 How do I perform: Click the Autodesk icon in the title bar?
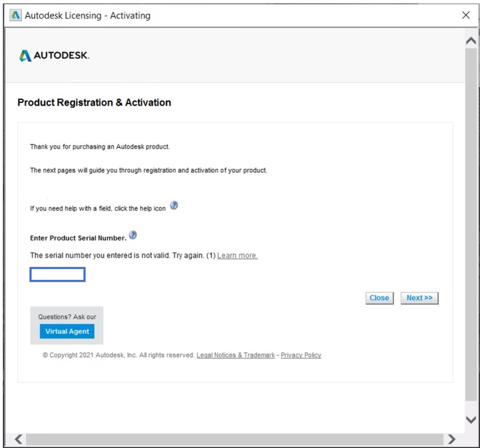[15, 15]
